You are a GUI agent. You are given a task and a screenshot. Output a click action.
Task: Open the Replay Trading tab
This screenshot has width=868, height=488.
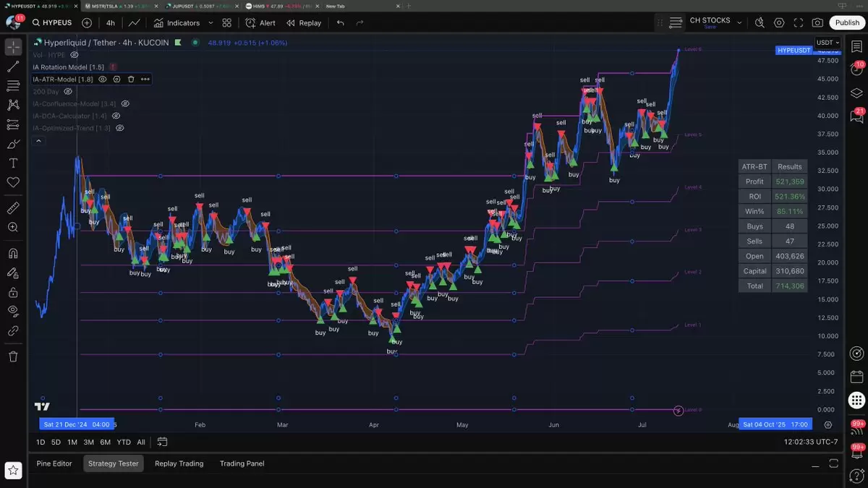coord(179,463)
